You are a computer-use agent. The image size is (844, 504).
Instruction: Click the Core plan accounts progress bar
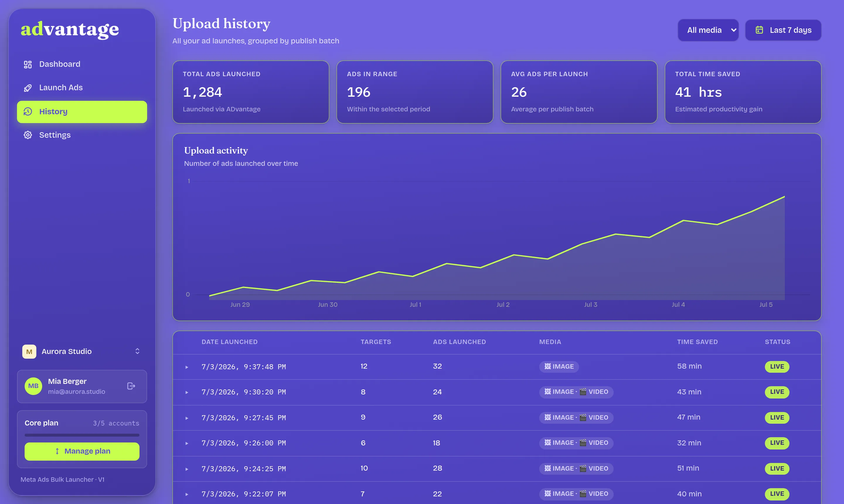[82, 435]
